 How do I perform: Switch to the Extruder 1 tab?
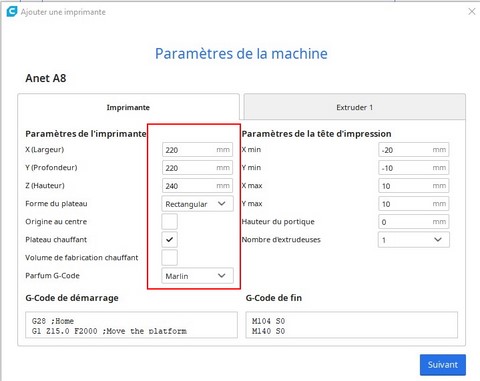[x=355, y=107]
